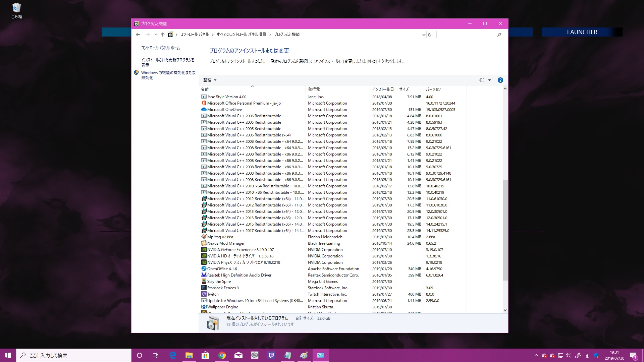Select the Microsoft OneDrive entry
Image resolution: width=644 pixels, height=362 pixels.
[224, 110]
